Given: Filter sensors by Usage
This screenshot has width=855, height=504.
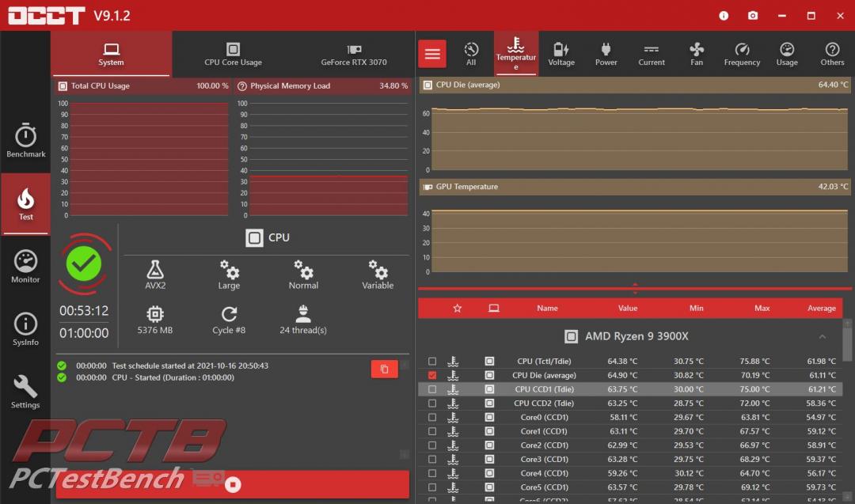Looking at the screenshot, I should (787, 54).
